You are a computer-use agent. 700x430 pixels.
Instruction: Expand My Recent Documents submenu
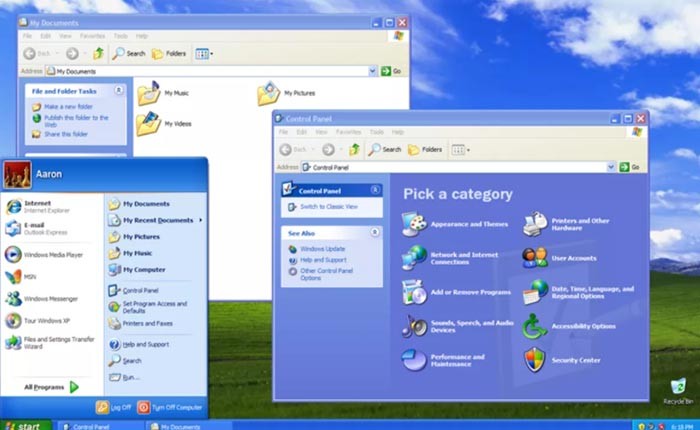pos(155,220)
